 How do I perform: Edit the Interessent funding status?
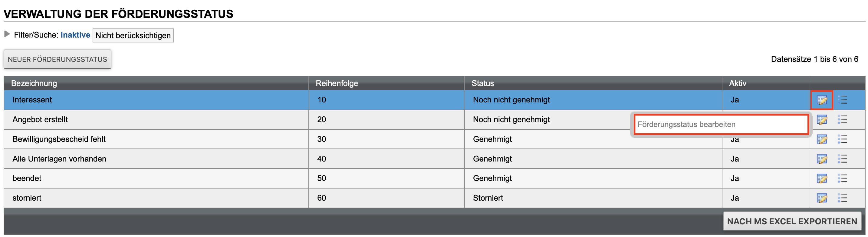pos(821,100)
